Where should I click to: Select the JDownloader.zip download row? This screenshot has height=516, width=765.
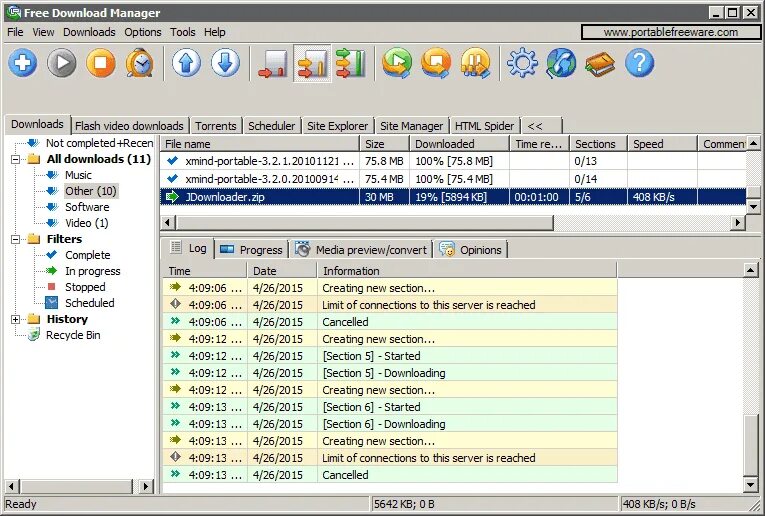[453, 197]
